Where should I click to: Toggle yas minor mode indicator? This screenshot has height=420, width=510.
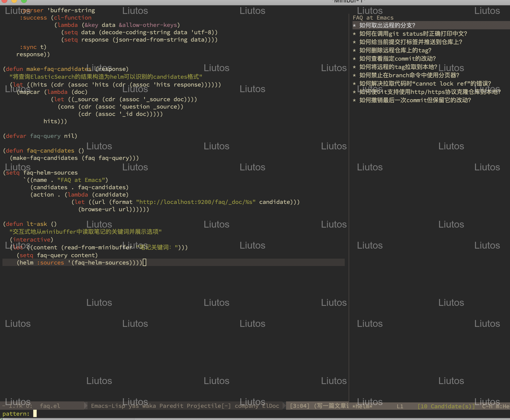pyautogui.click(x=133, y=406)
